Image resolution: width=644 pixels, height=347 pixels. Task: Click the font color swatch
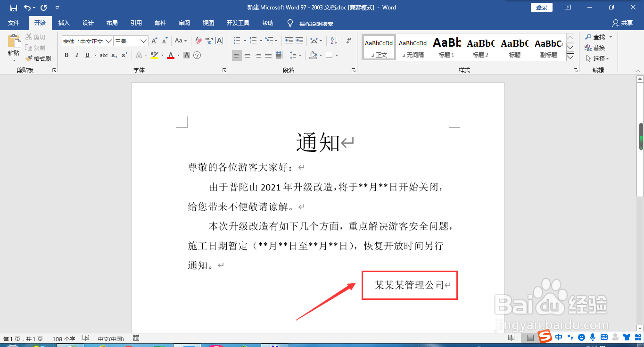171,55
